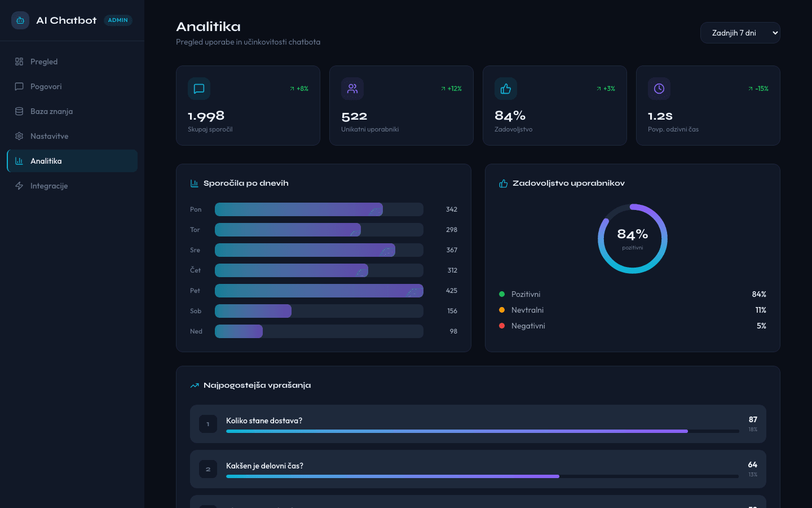Click the progress bar under 'Koliko stane dostava?'
Screen dimensions: 812x508
(x=483, y=431)
